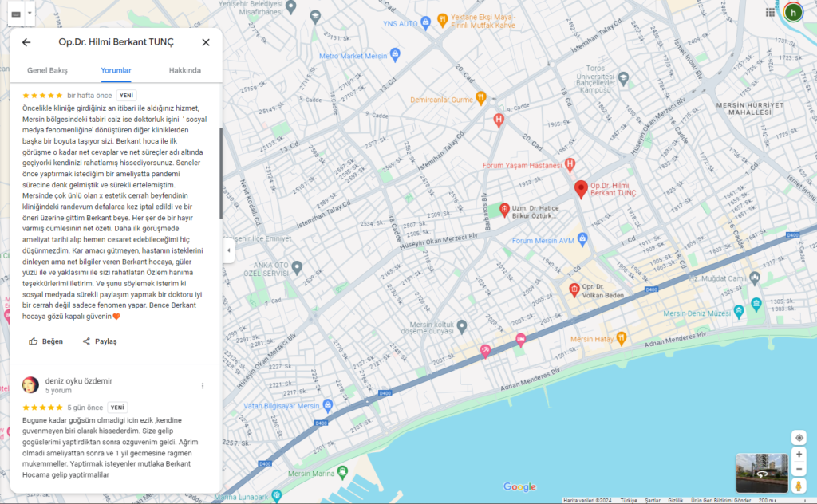Click the Forum Yaşam Hastanesi label

522,166
